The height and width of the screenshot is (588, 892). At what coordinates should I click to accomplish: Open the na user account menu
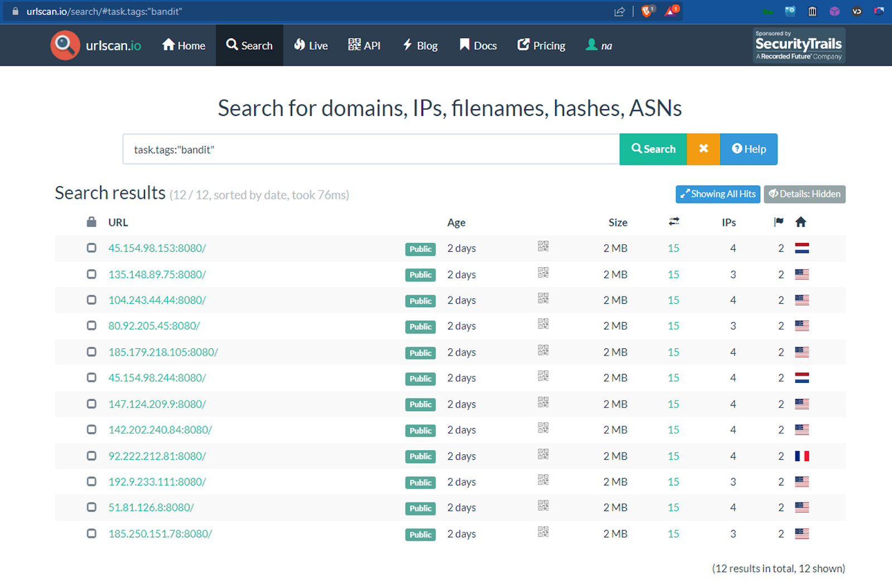click(x=599, y=45)
